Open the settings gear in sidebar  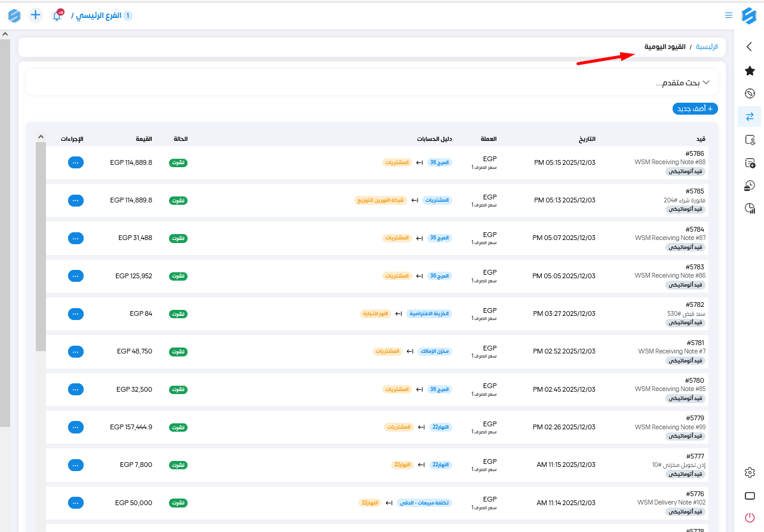pos(750,472)
